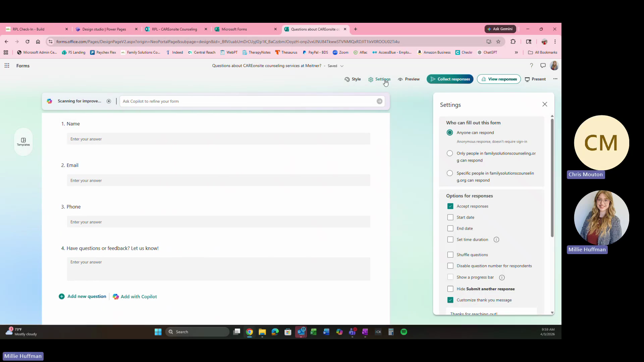Enable the End date checkbox
Screen dimensions: 644x362
pyautogui.click(x=450, y=228)
